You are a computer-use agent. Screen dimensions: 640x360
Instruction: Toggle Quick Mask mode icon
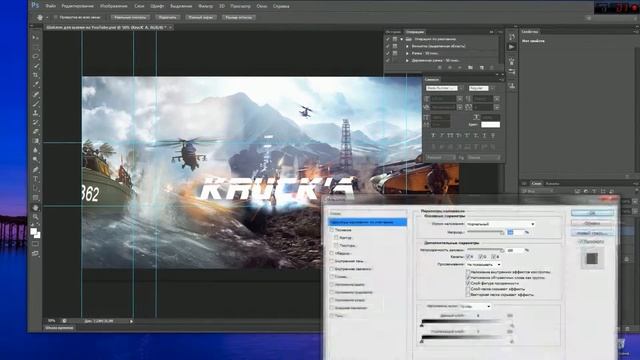tap(36, 244)
